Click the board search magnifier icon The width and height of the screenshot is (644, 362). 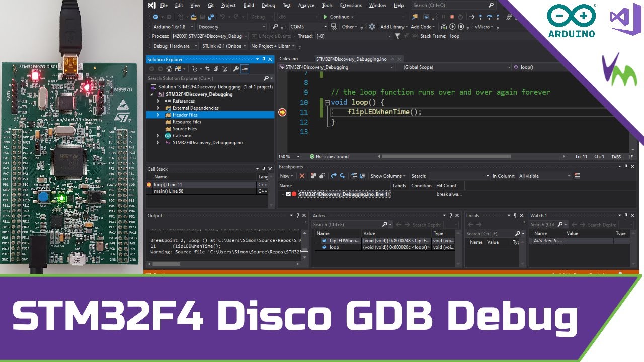(275, 27)
